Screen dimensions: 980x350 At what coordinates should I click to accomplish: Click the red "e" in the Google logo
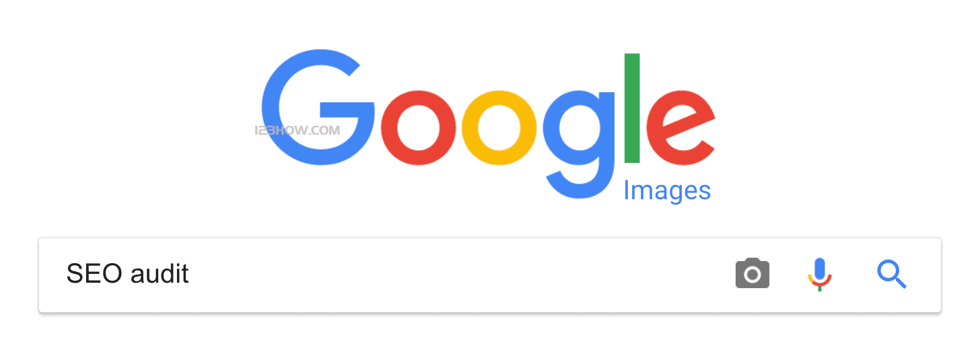tap(680, 128)
